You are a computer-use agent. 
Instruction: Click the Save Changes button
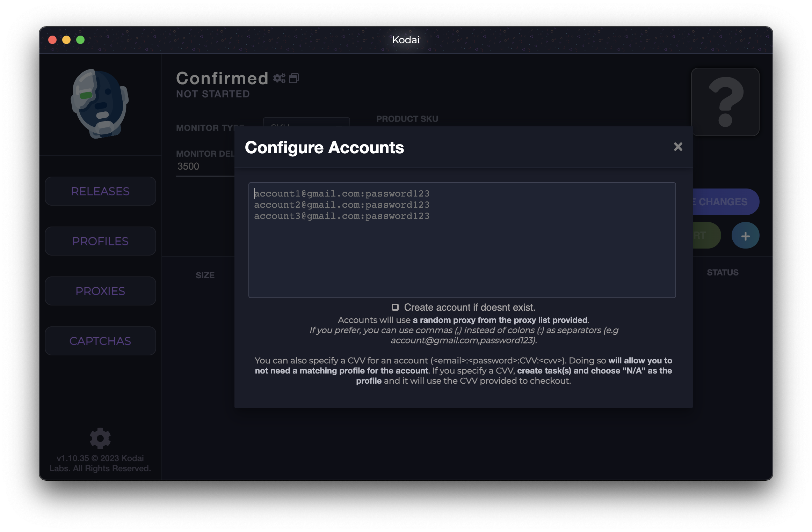(726, 202)
